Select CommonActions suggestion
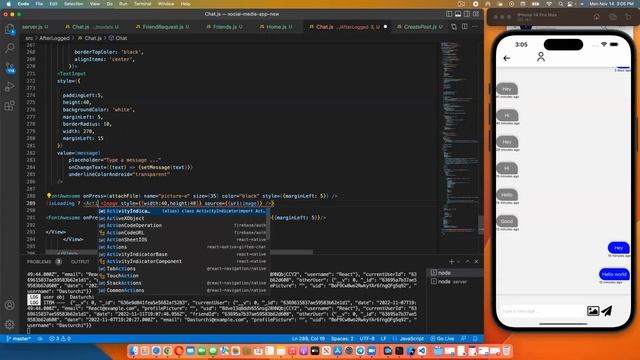This screenshot has height=360, width=640. [183, 290]
